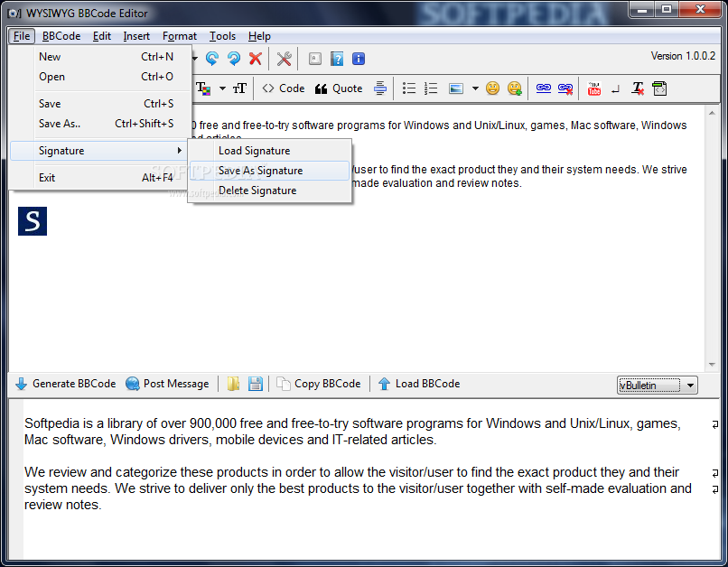
Task: Expand the text color dropdown arrow
Action: 222,88
